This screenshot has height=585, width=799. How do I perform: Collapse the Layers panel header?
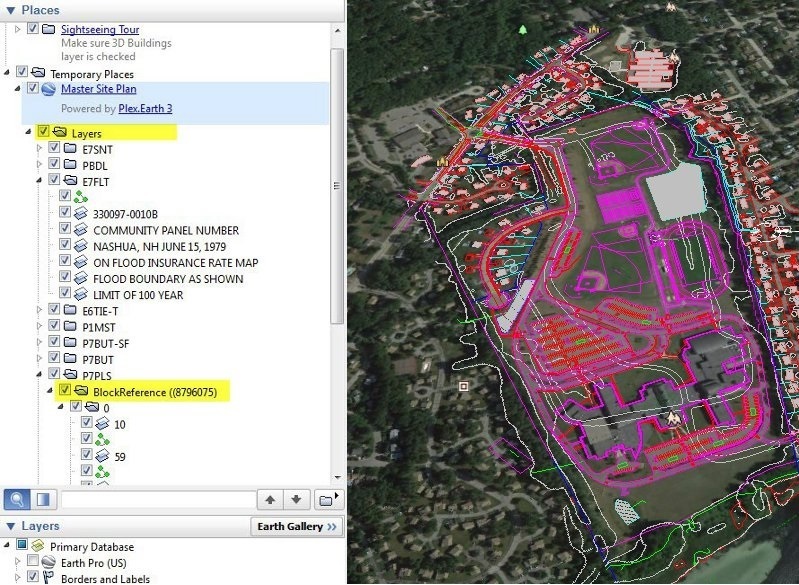click(x=10, y=526)
